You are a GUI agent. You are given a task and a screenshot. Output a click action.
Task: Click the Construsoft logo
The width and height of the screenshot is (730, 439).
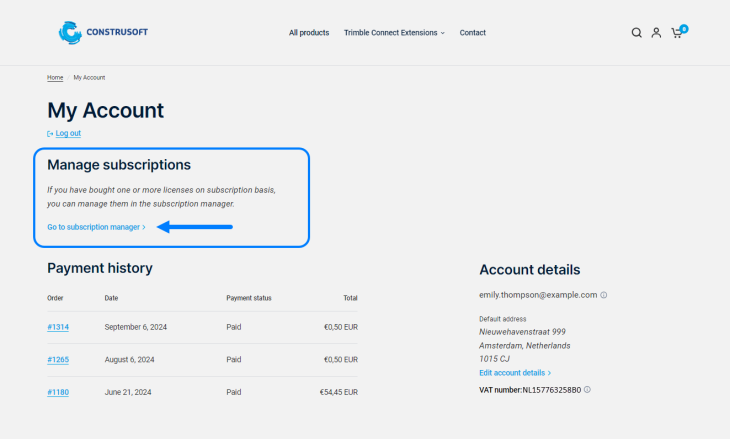point(103,32)
